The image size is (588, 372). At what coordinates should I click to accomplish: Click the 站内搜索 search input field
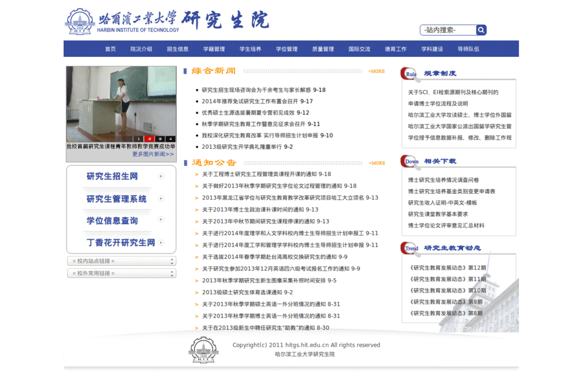[x=448, y=30]
